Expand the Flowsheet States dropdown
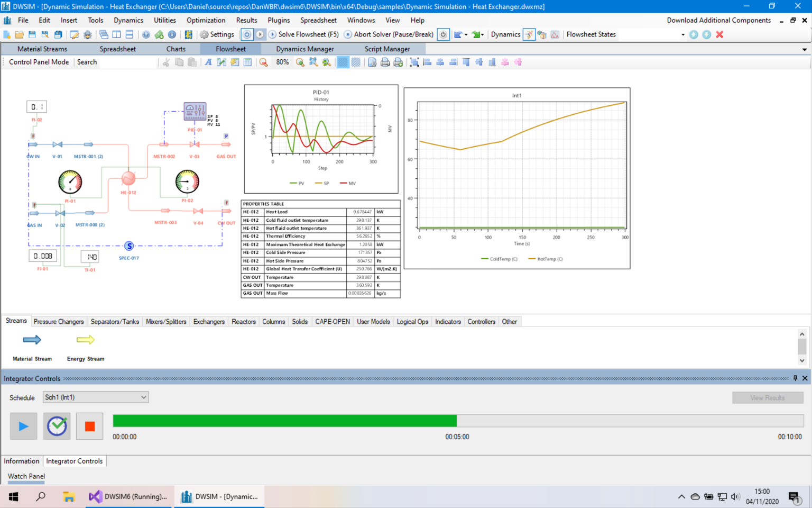812x508 pixels. (684, 34)
